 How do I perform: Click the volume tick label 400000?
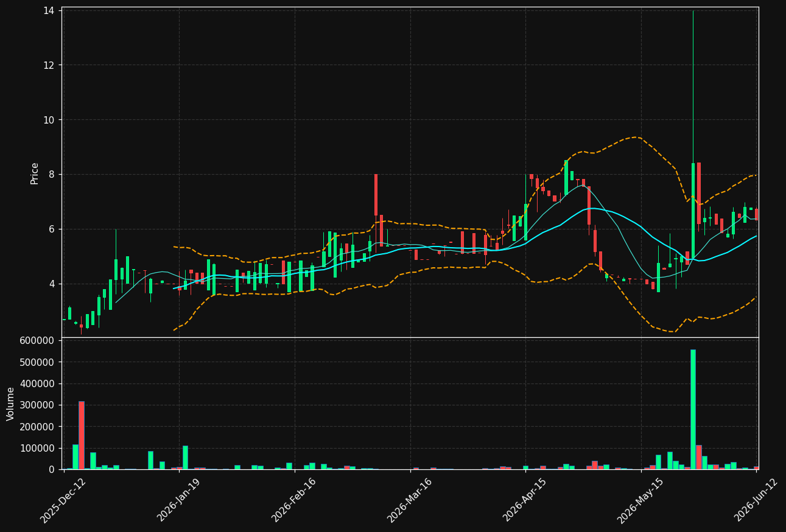[37, 383]
